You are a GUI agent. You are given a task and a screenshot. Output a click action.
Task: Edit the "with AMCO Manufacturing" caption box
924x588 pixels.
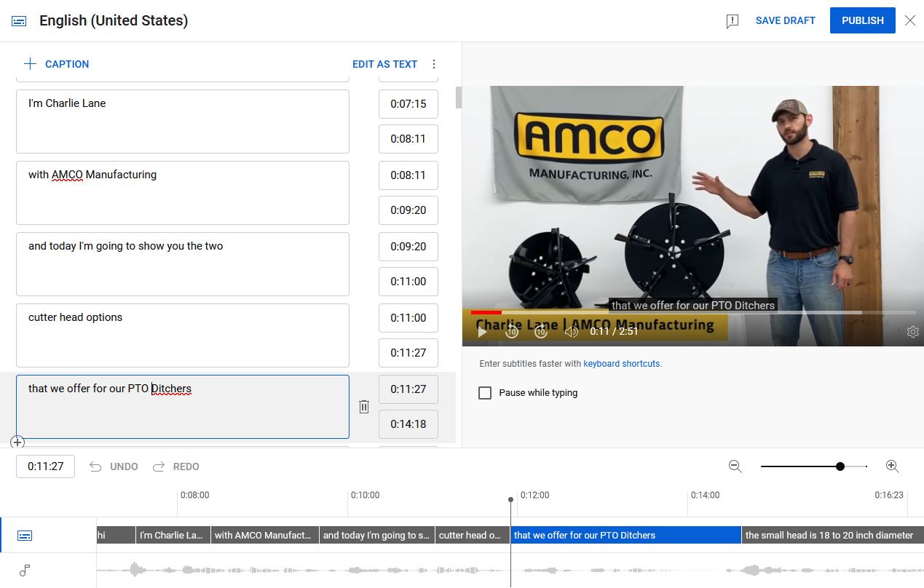tap(183, 193)
